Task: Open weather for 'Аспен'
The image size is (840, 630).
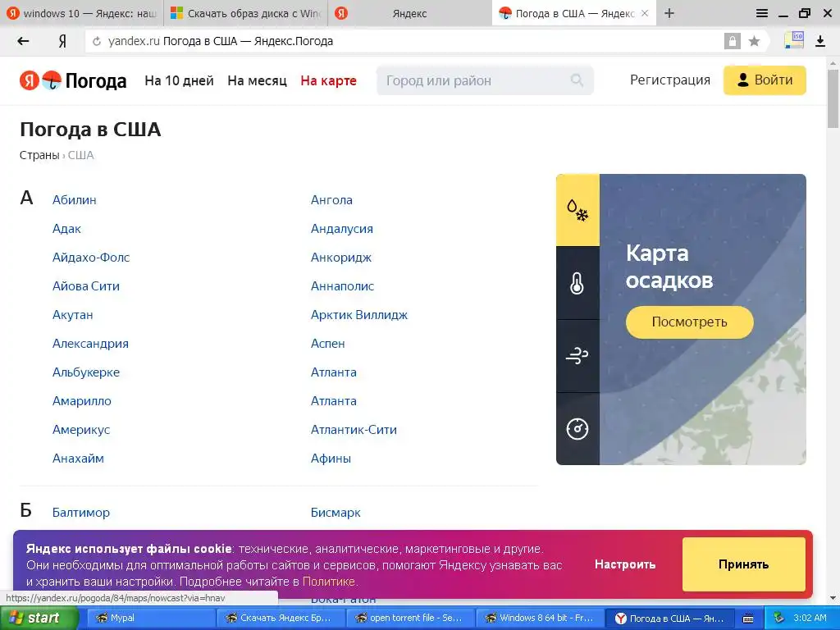Action: pos(328,344)
